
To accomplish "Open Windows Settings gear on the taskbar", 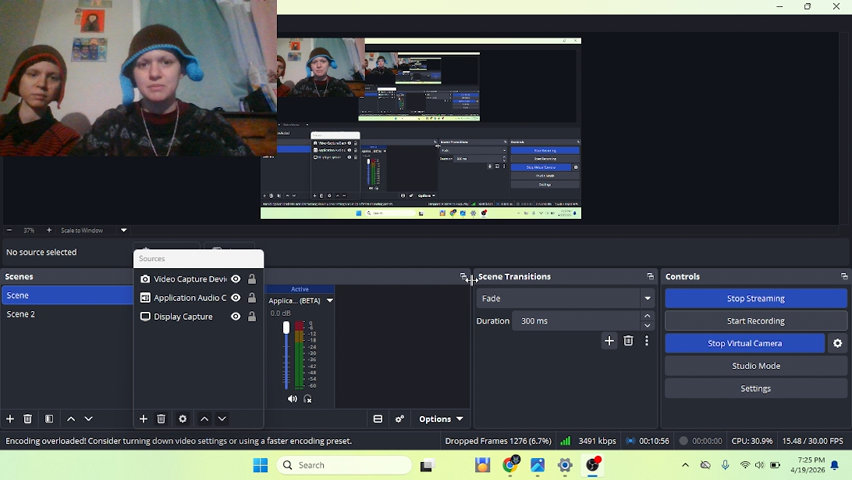I will tap(565, 465).
